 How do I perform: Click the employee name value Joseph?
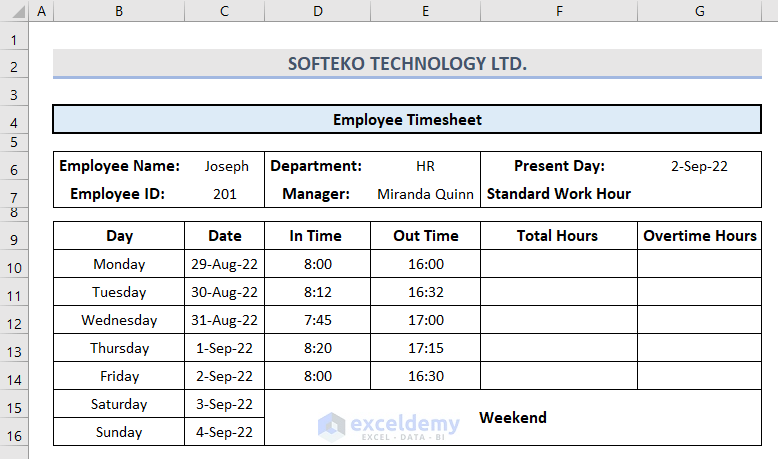pyautogui.click(x=226, y=166)
